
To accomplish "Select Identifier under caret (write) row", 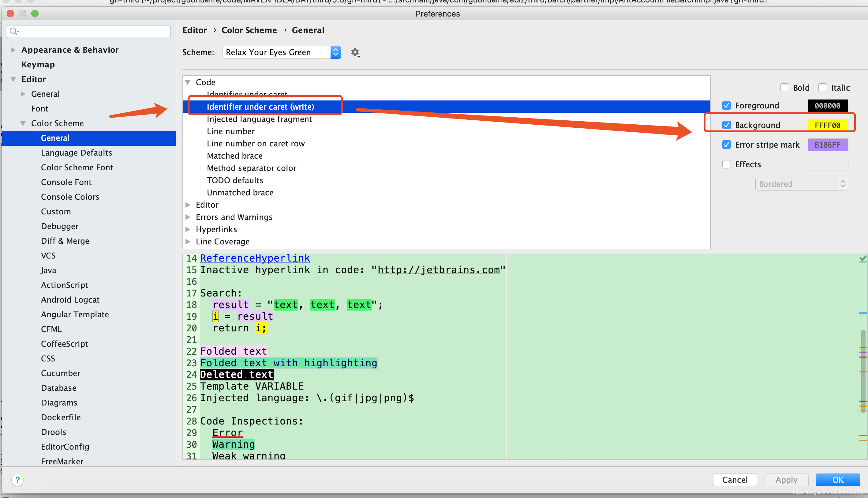I will click(x=446, y=107).
